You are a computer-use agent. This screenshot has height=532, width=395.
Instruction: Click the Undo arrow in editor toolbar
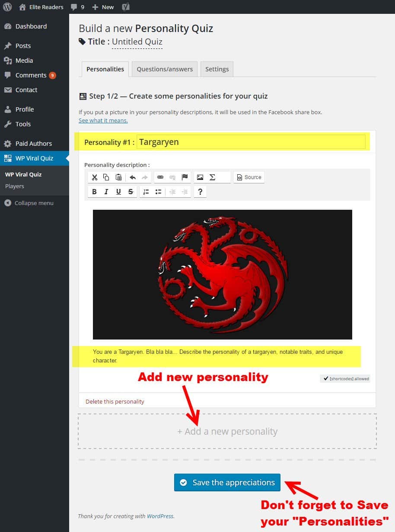point(133,177)
